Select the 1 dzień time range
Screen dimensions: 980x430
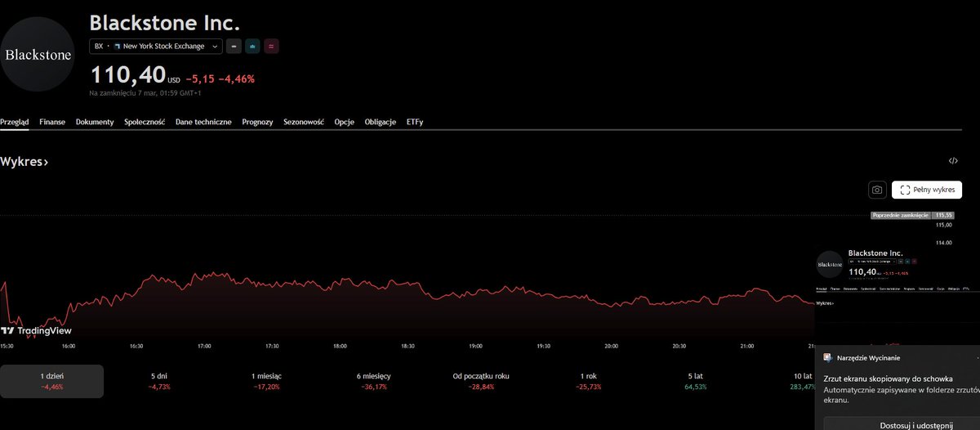pos(51,381)
